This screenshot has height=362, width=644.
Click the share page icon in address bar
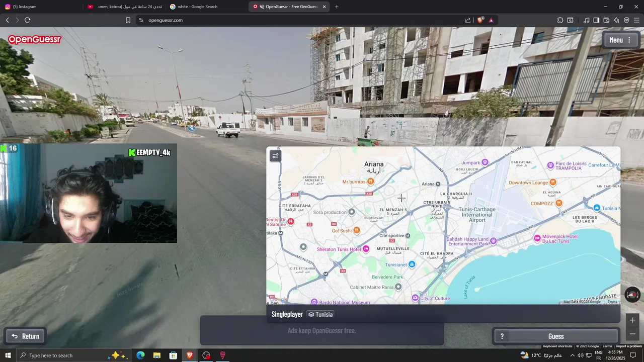468,20
